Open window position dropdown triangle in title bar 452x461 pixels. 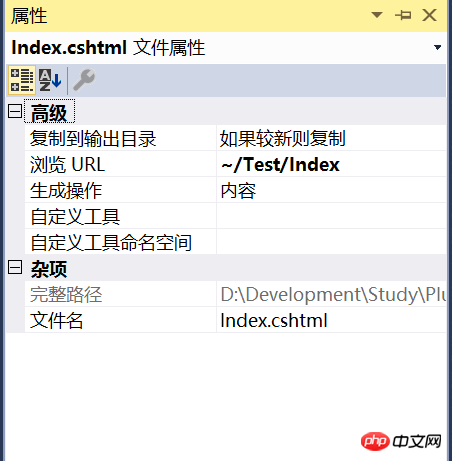click(377, 15)
